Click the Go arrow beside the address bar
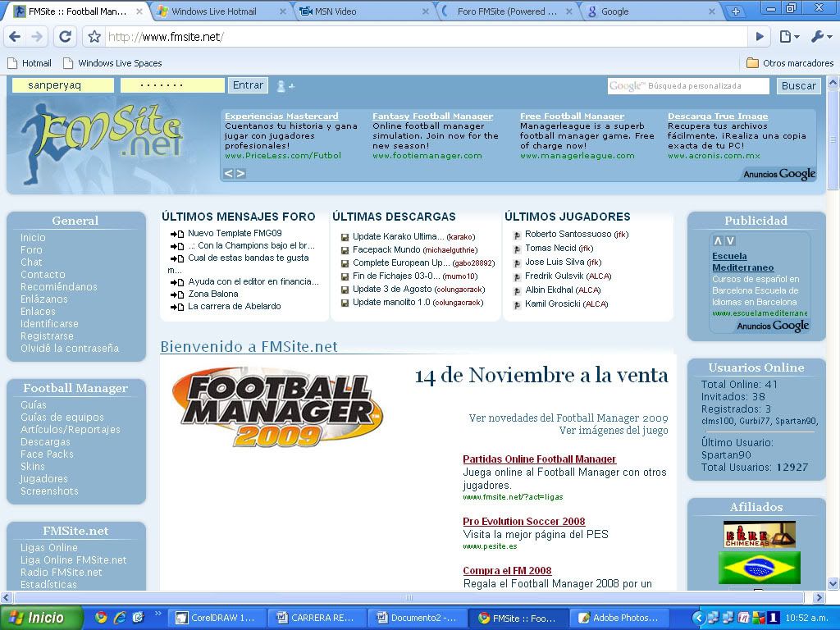Viewport: 840px width, 630px height. [760, 36]
